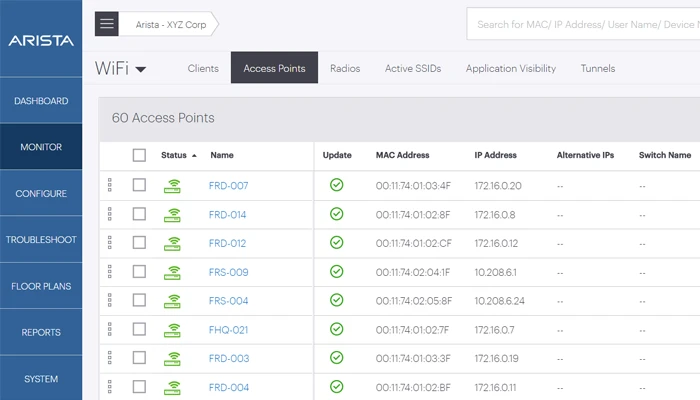The height and width of the screenshot is (400, 700).
Task: Sort by the Status column arrow
Action: coord(194,156)
